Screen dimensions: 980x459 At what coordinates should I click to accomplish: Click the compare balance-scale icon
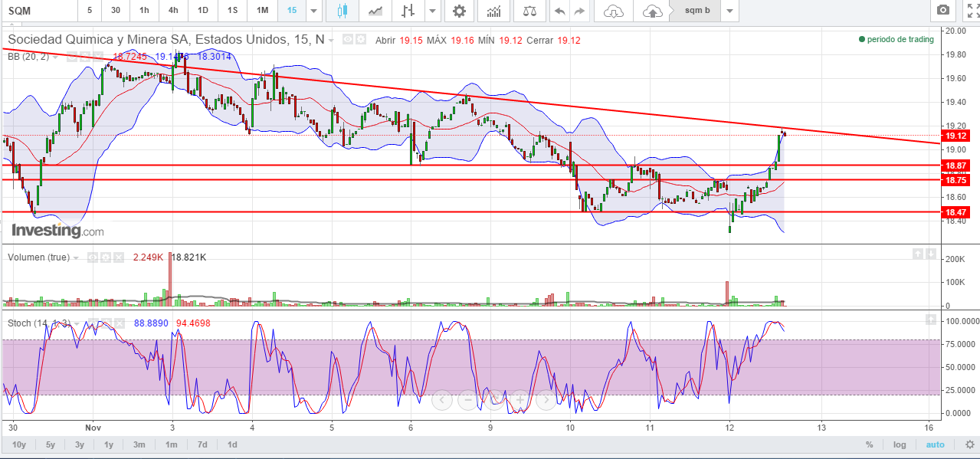coord(529,11)
